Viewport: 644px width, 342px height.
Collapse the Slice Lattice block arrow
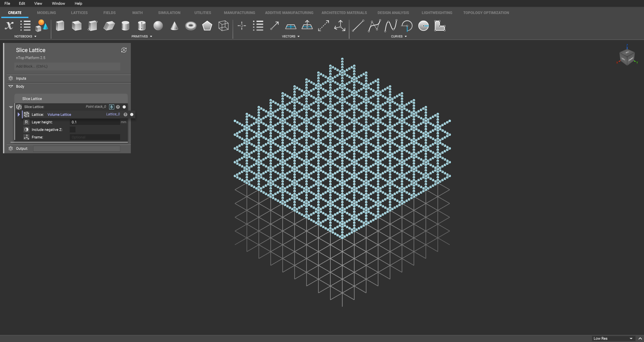point(11,107)
